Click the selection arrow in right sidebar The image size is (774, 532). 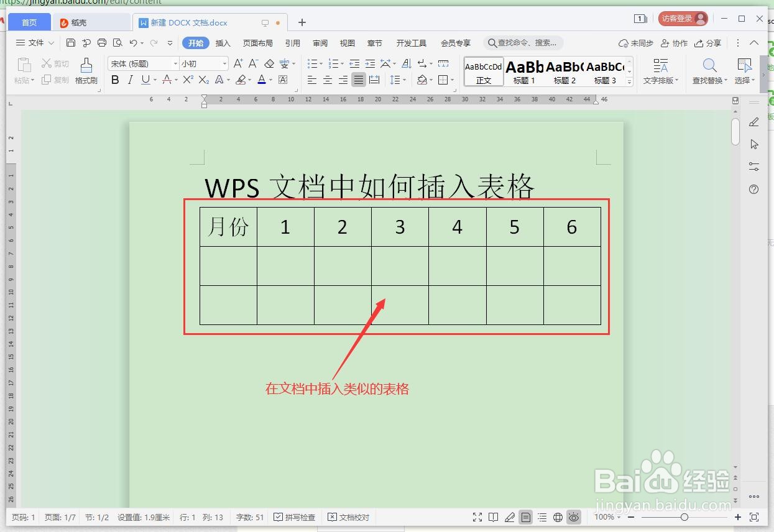point(754,144)
